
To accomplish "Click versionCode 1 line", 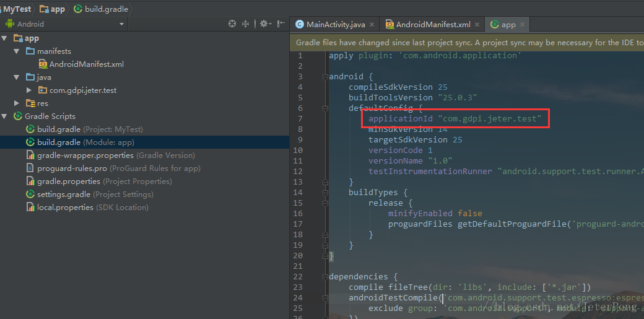I will 401,150.
